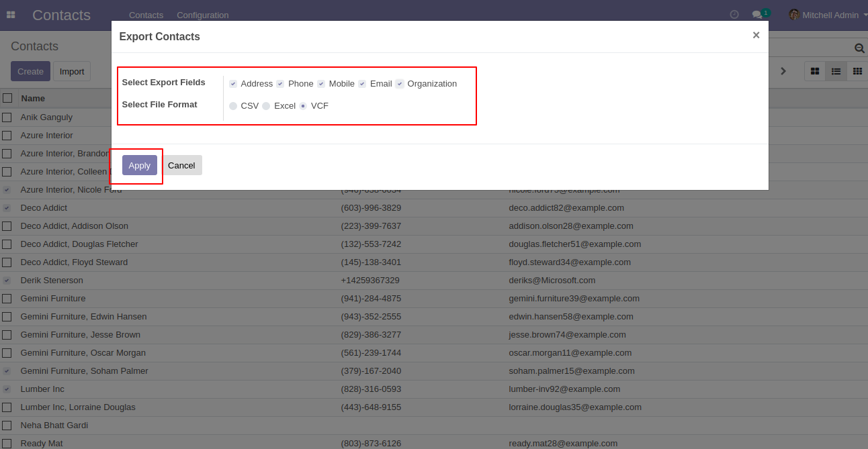Click email deco.addict82@example.com
The height and width of the screenshot is (449, 868).
(x=566, y=208)
